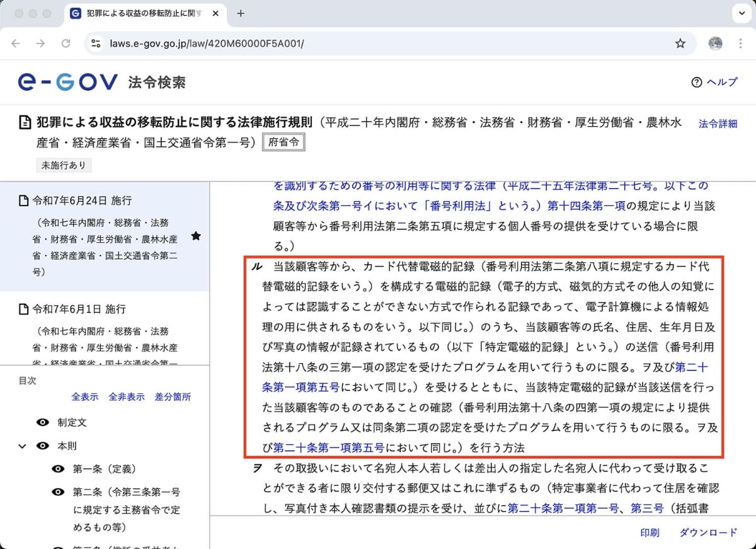Toggle the eye icon next to 本則

42,444
